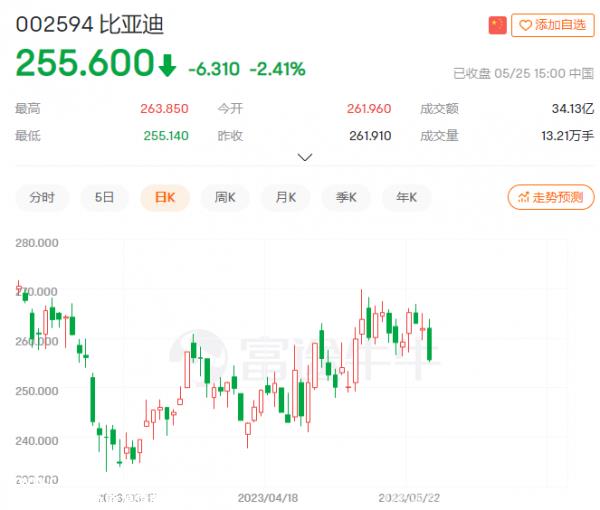Select the 周K chart tab
This screenshot has height=510, width=600.
[x=225, y=197]
